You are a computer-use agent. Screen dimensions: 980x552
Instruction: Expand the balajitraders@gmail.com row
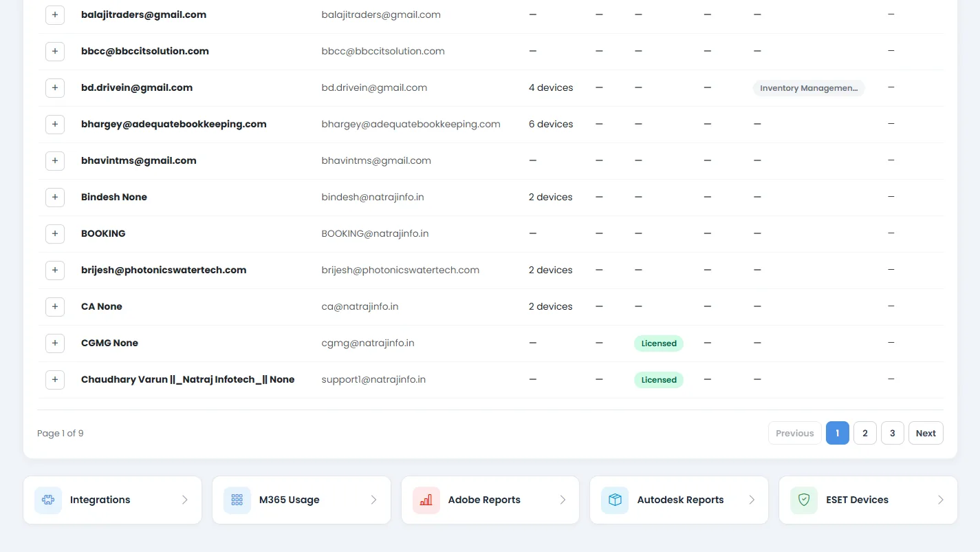pos(55,15)
